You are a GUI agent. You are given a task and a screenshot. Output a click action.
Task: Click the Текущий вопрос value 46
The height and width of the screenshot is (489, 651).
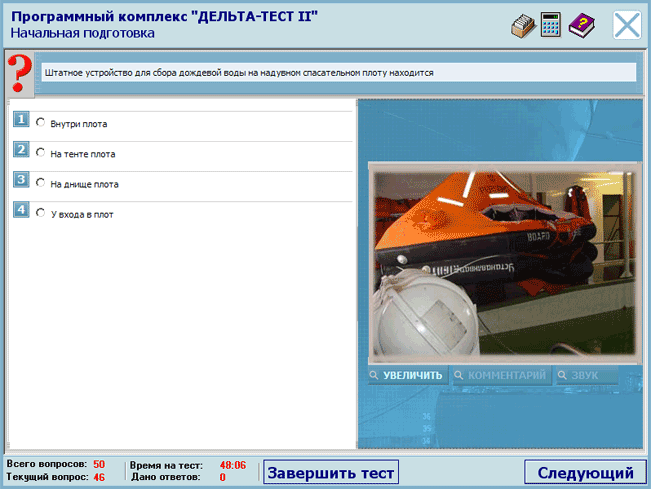pos(99,477)
